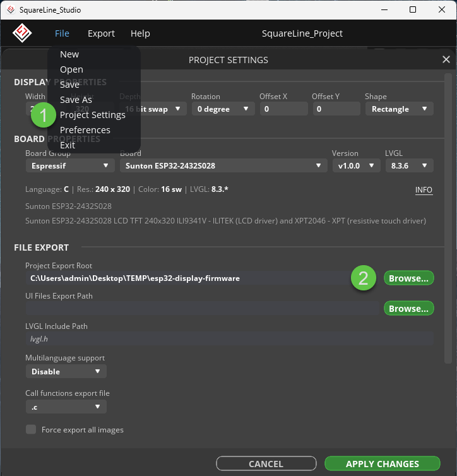The width and height of the screenshot is (457, 476).
Task: Click the SquareLine Studio logo icon
Action: [x=22, y=33]
